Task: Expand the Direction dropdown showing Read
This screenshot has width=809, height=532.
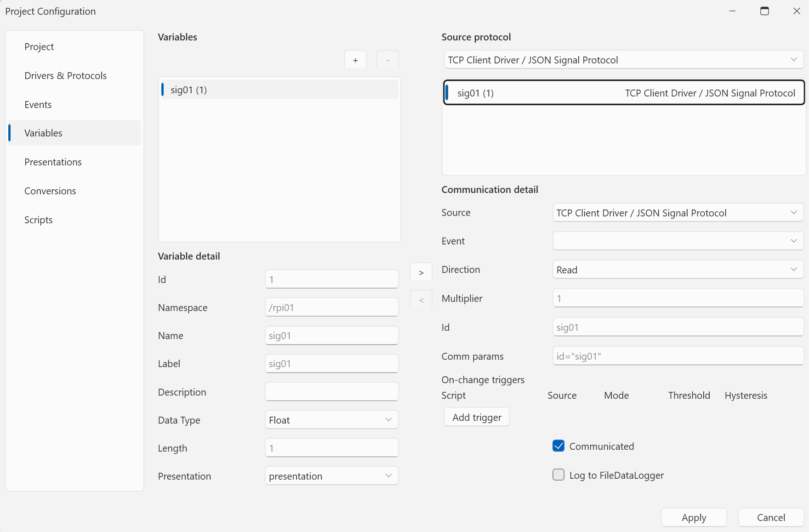Action: 678,270
